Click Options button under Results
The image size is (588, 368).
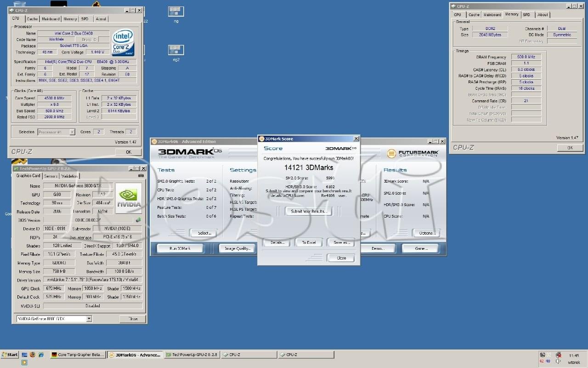coord(427,233)
